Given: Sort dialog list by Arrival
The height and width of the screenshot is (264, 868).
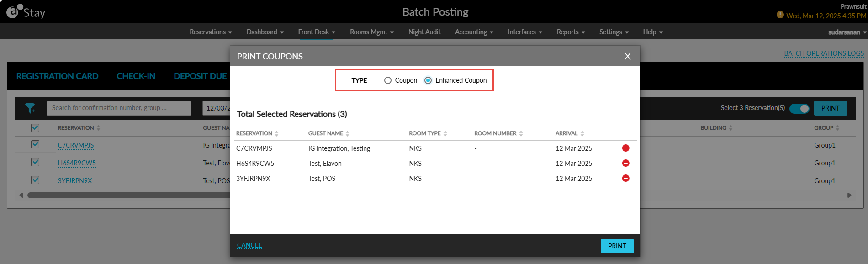Looking at the screenshot, I should 570,133.
